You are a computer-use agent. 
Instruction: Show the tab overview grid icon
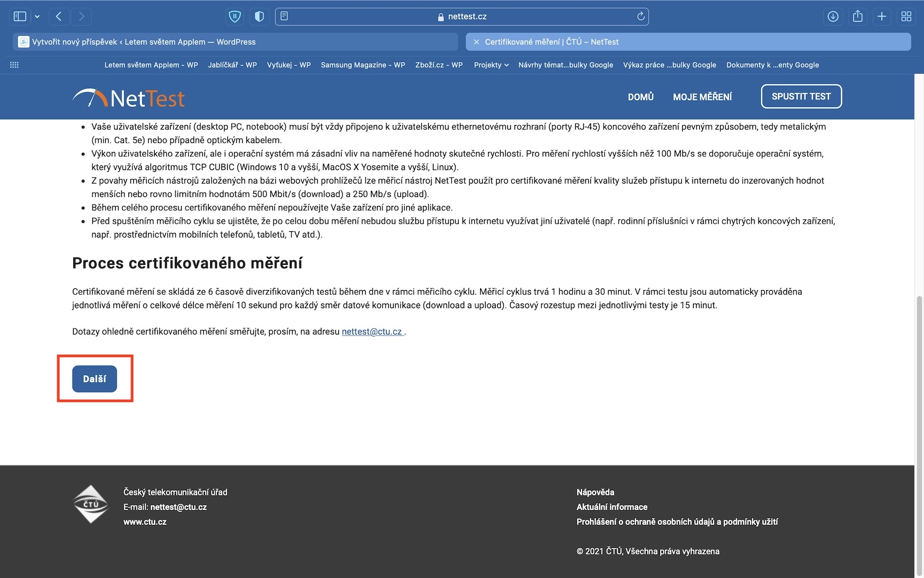[x=906, y=17]
